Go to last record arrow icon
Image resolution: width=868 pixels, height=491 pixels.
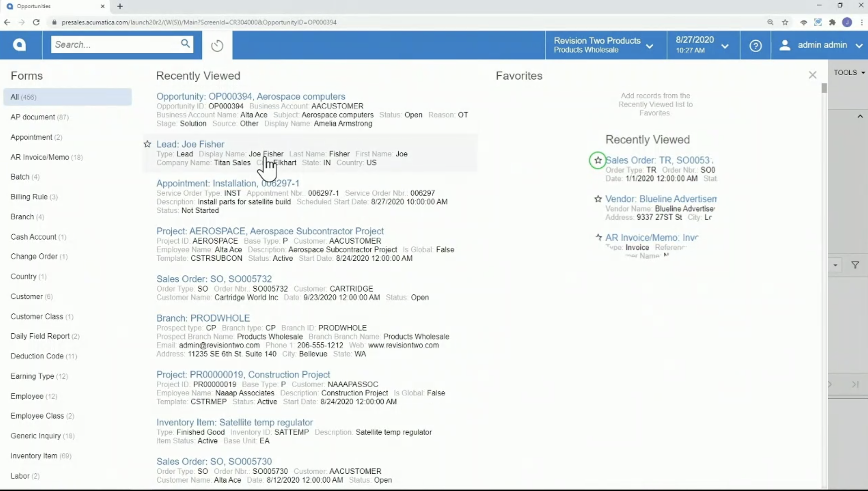(x=855, y=384)
